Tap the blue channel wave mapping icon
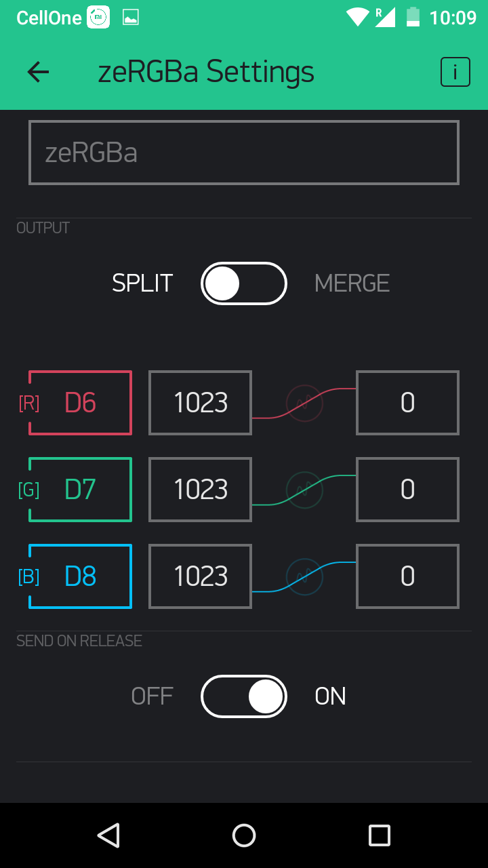This screenshot has height=868, width=488. click(x=304, y=576)
